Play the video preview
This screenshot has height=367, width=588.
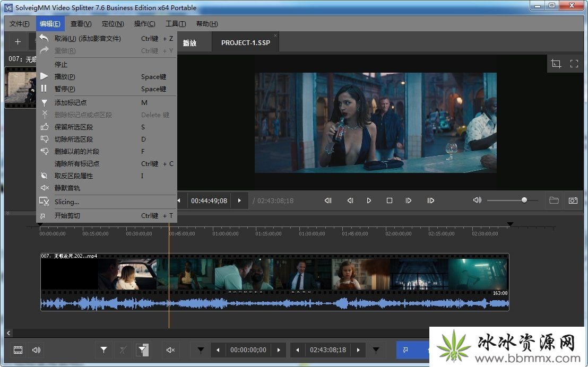click(369, 200)
